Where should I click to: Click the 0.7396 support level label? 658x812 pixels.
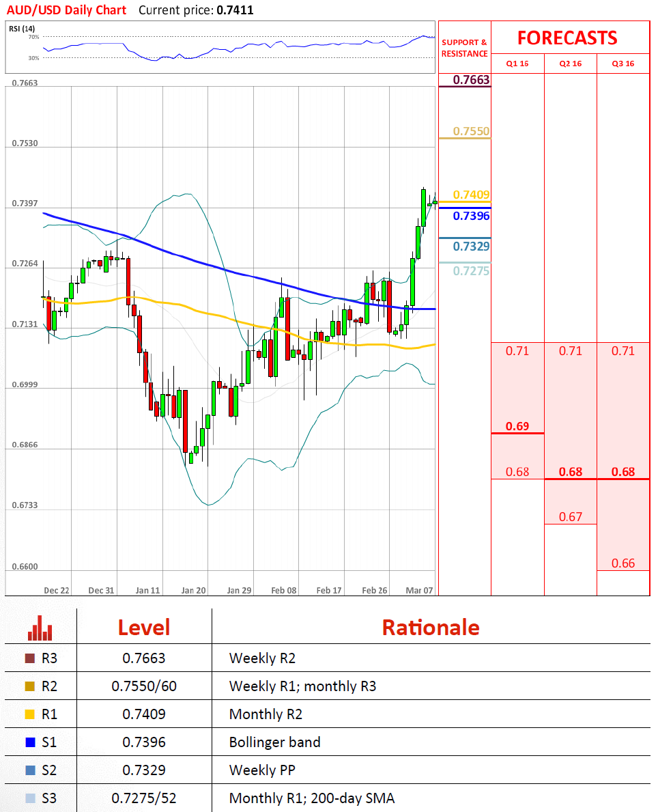point(471,216)
